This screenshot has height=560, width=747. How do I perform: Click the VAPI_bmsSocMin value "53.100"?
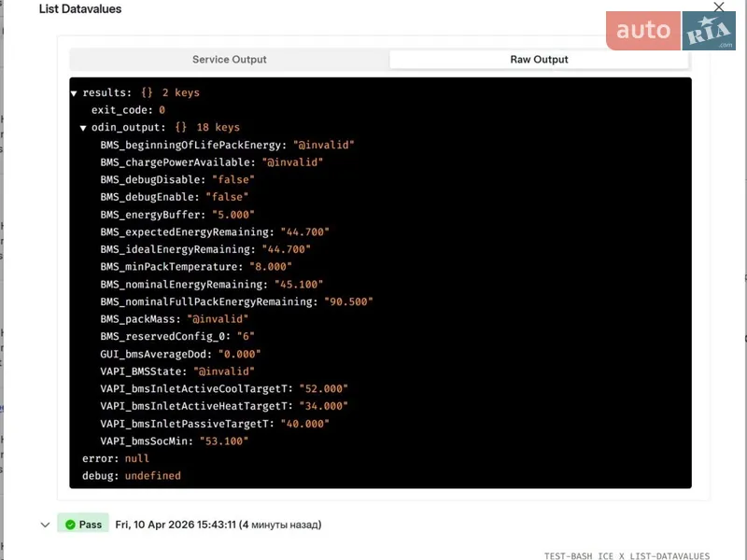pyautogui.click(x=223, y=441)
